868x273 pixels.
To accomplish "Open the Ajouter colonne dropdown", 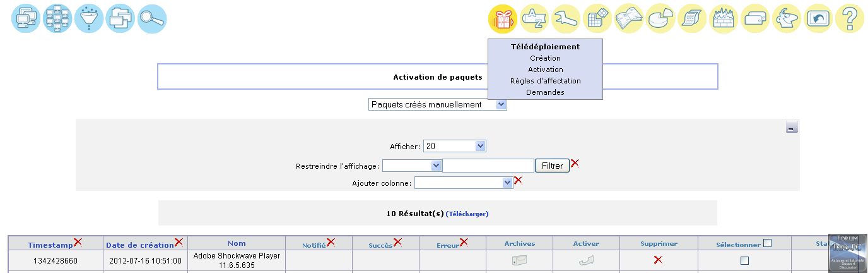I will coord(464,183).
